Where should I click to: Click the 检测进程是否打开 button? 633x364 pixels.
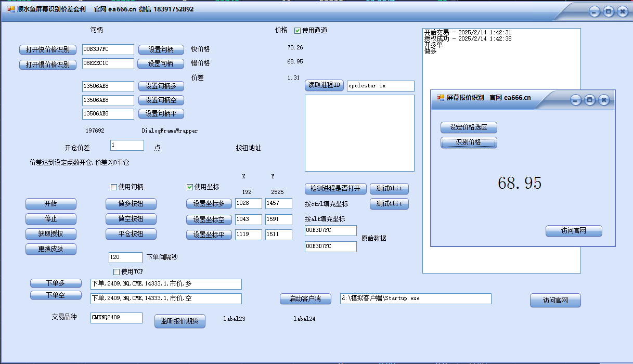[x=335, y=188]
